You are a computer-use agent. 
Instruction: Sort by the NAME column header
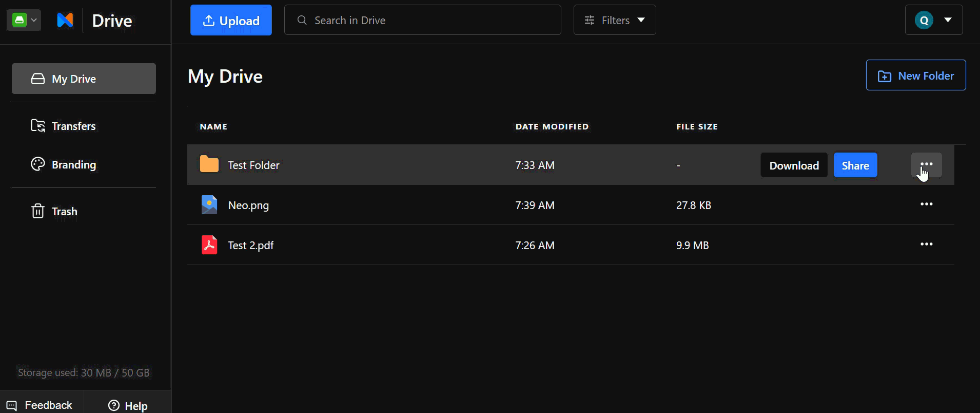click(213, 126)
